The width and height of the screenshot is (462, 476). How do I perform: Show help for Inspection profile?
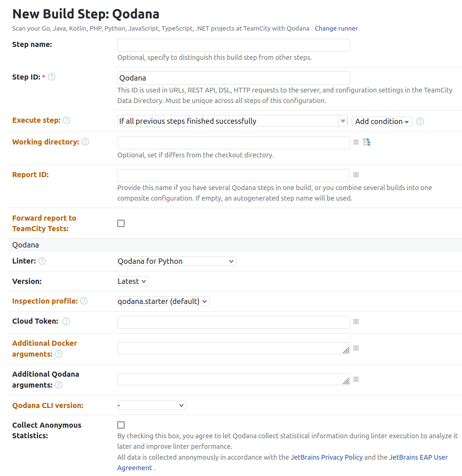84,301
